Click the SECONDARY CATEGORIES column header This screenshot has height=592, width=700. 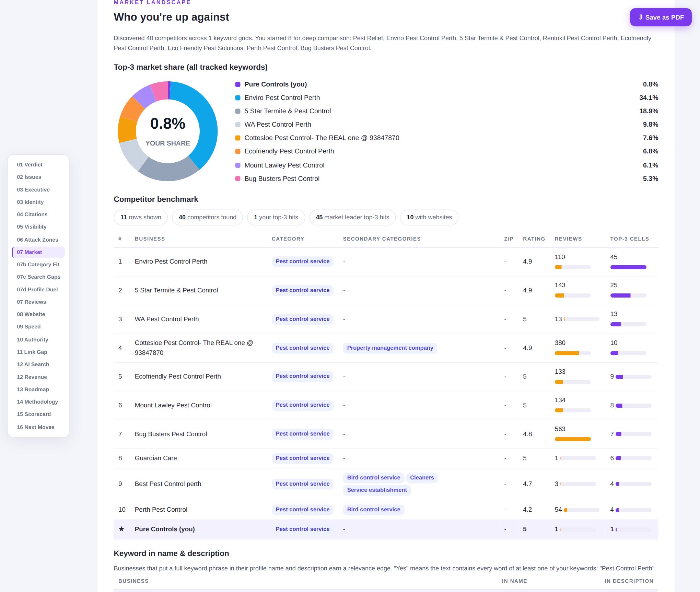click(382, 239)
